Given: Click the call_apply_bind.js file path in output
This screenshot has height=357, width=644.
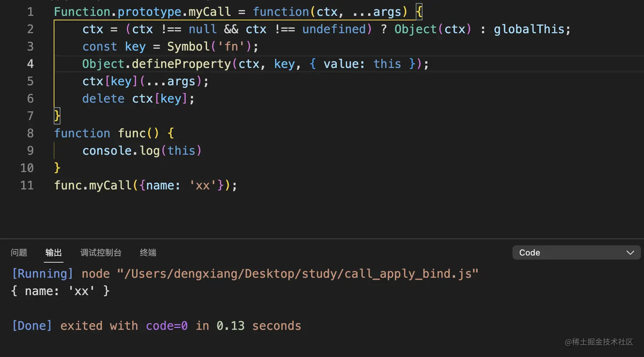Looking at the screenshot, I should [298, 274].
